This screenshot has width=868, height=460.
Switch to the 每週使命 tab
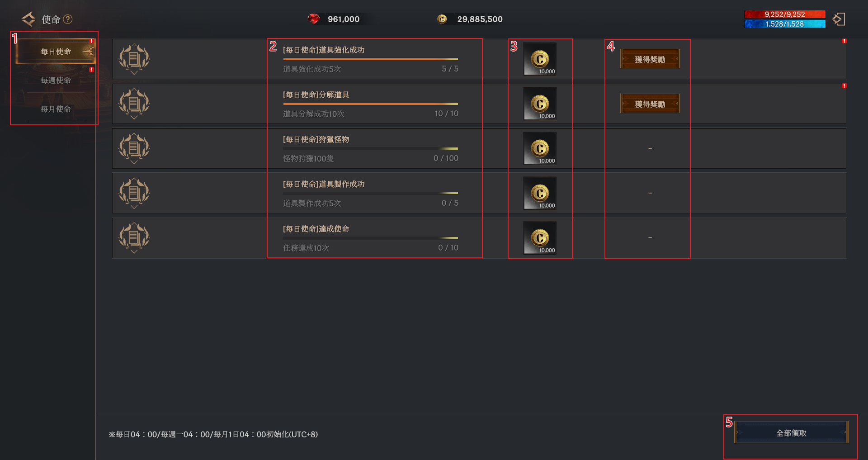[56, 80]
